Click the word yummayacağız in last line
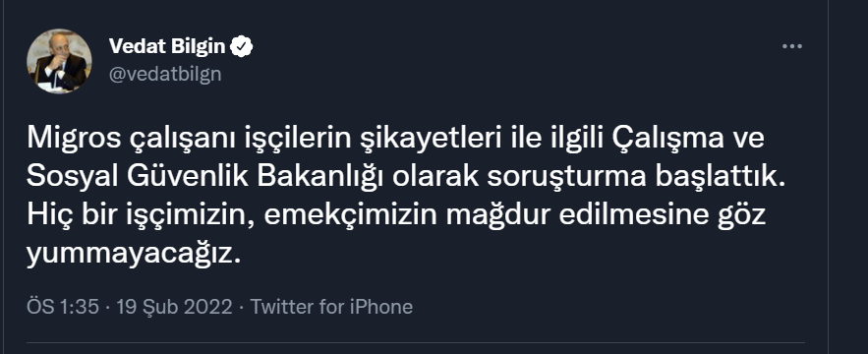 point(134,255)
